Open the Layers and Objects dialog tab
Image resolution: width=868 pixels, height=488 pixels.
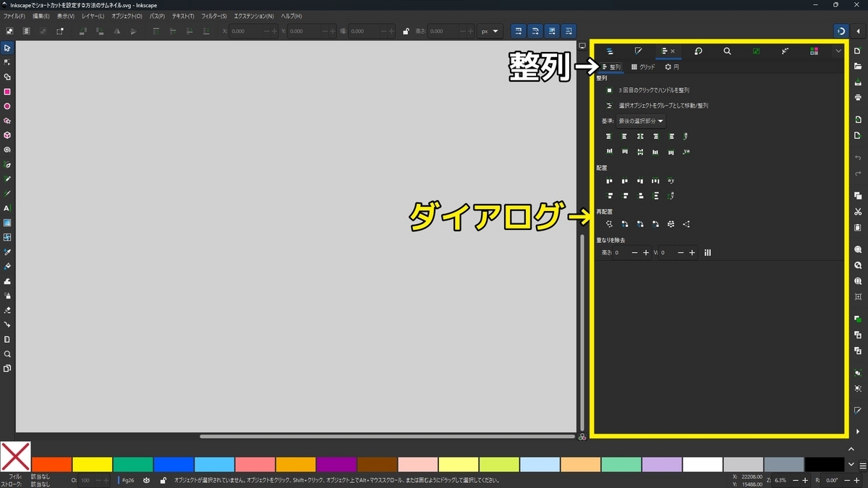coord(610,51)
